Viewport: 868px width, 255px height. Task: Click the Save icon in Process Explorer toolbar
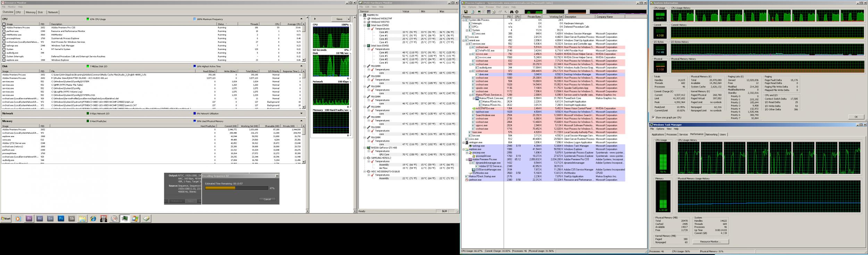click(466, 12)
